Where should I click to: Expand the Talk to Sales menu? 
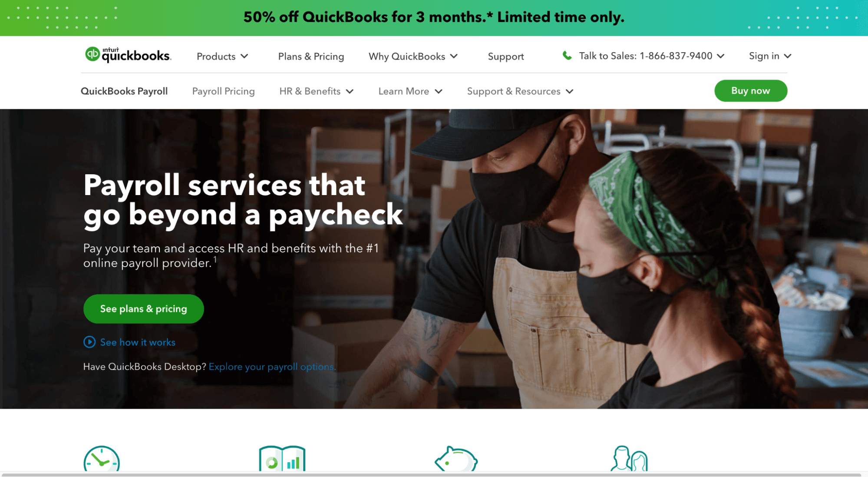(651, 56)
